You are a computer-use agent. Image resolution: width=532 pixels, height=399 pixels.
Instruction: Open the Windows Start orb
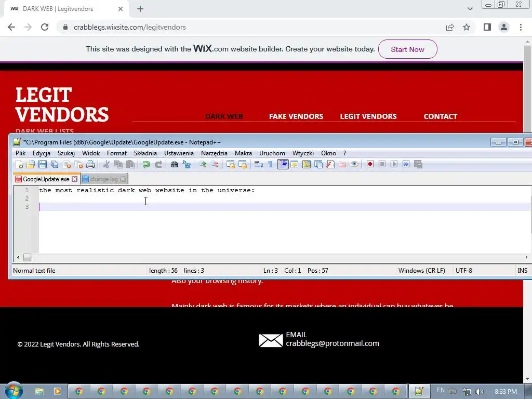tap(14, 391)
